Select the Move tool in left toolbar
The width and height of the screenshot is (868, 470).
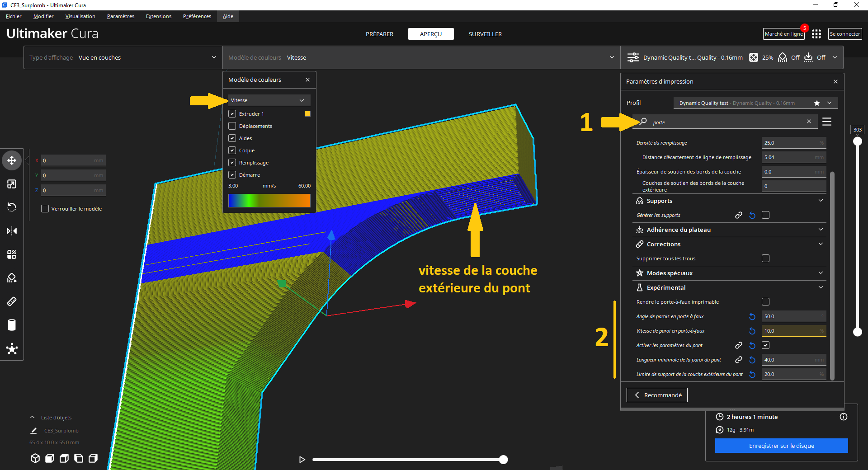click(x=12, y=160)
